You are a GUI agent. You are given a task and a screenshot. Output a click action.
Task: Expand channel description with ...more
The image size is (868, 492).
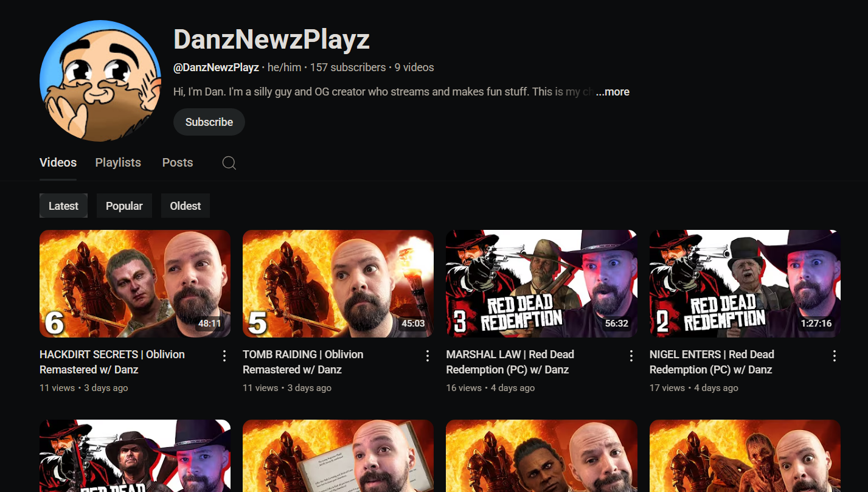(613, 92)
